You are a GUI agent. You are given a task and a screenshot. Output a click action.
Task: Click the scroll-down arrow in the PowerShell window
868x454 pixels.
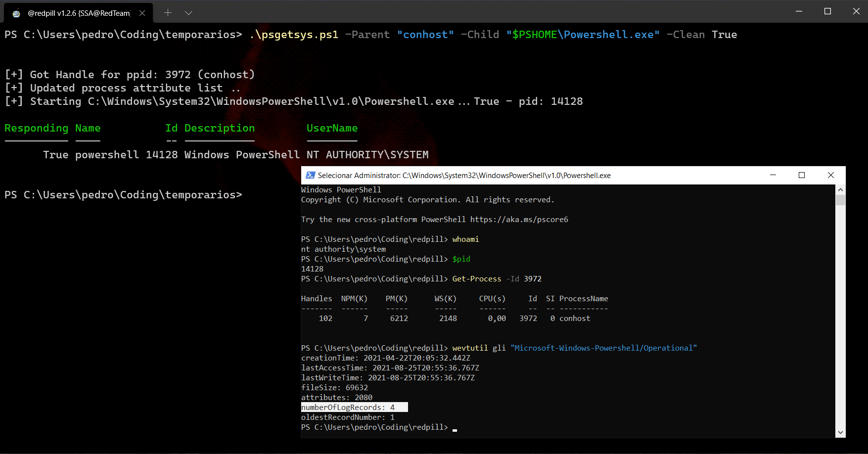click(840, 432)
